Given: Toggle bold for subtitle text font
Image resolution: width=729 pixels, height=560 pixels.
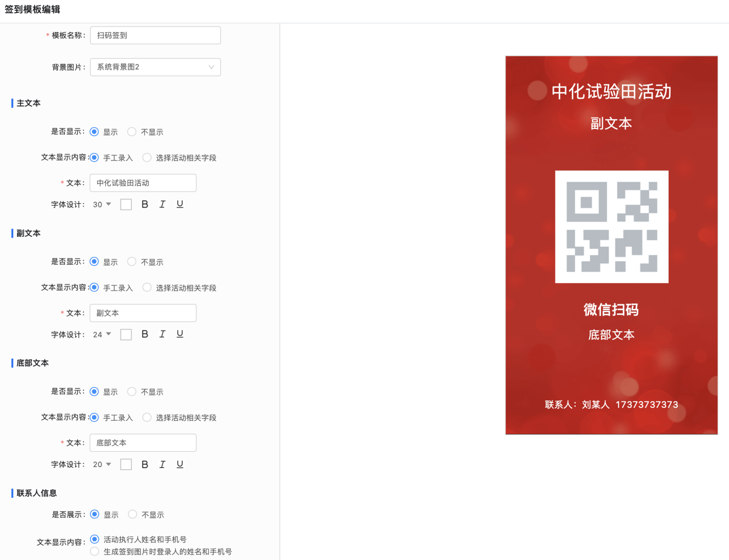Looking at the screenshot, I should (x=145, y=334).
